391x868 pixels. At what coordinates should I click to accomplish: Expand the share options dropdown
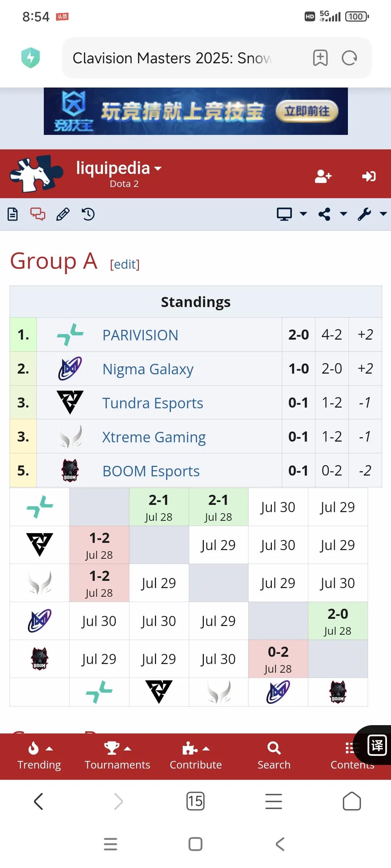(x=333, y=214)
